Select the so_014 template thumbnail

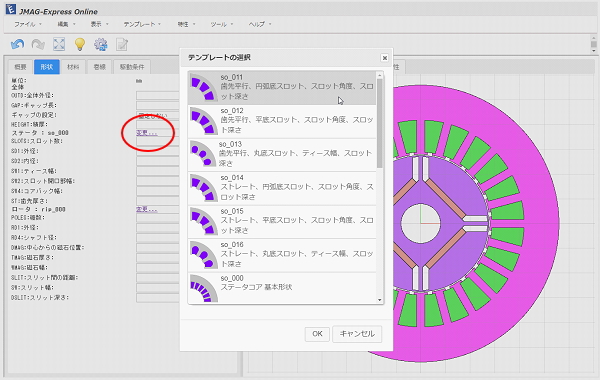[x=204, y=188]
